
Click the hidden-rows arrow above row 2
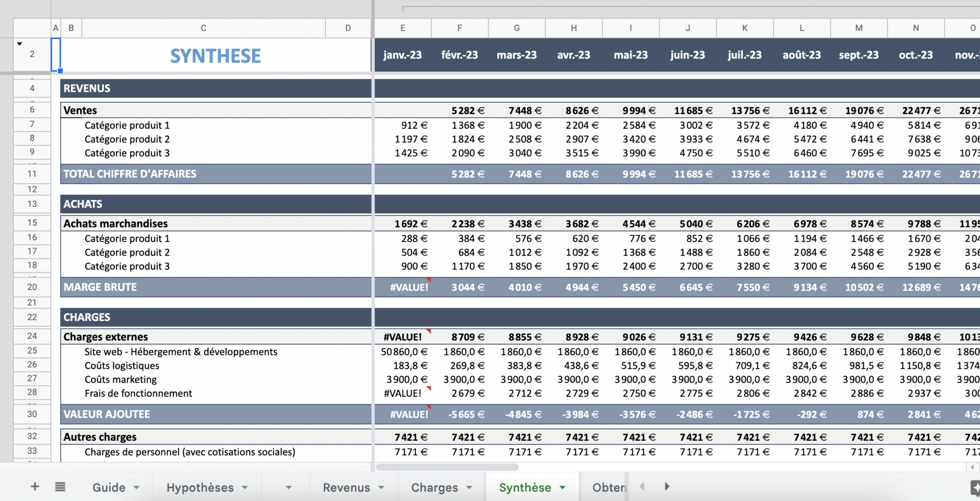tap(20, 44)
